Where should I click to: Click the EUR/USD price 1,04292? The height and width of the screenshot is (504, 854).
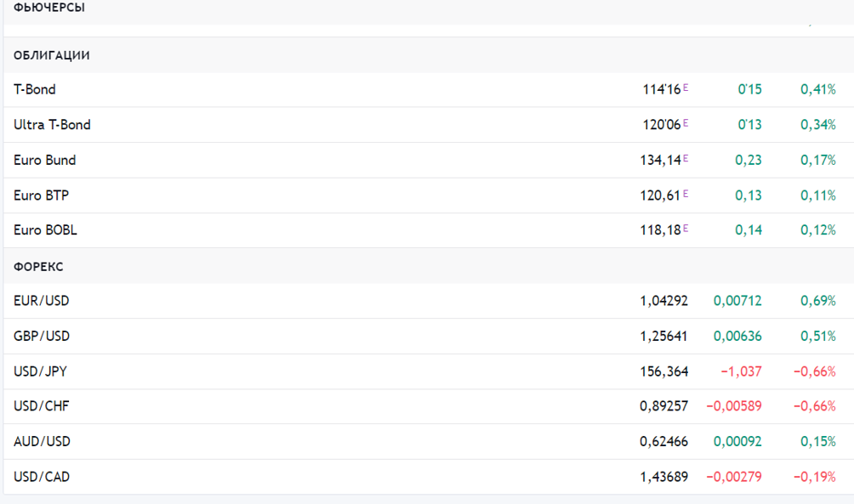click(663, 301)
